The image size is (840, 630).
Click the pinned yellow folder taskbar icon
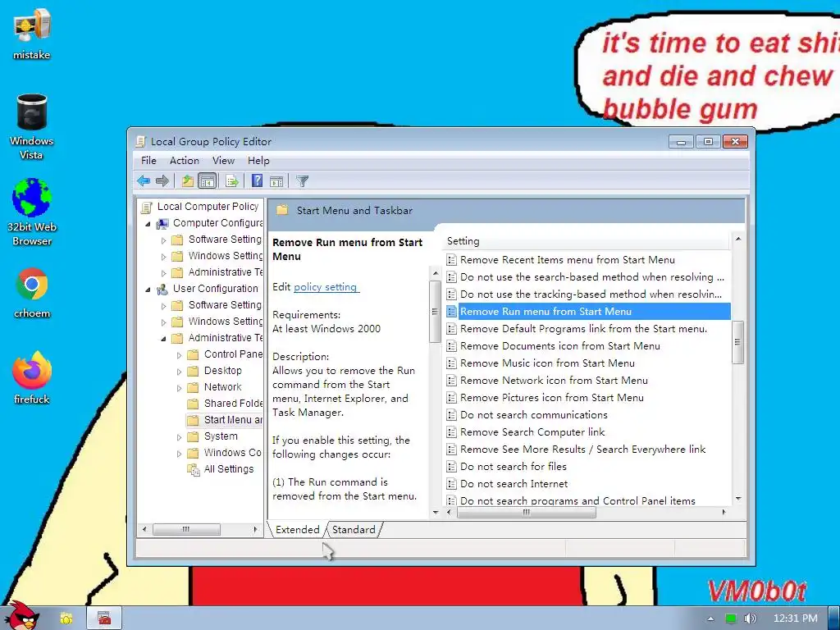pyautogui.click(x=66, y=619)
